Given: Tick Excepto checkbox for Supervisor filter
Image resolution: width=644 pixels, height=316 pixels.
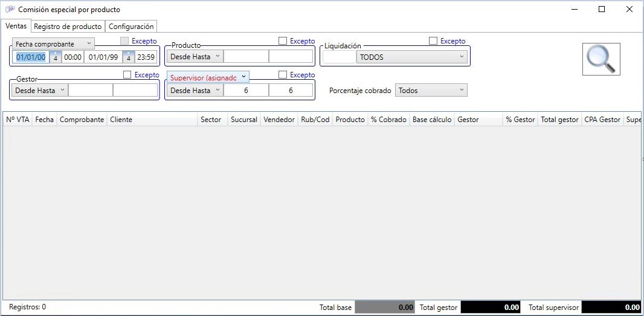Looking at the screenshot, I should (x=282, y=75).
